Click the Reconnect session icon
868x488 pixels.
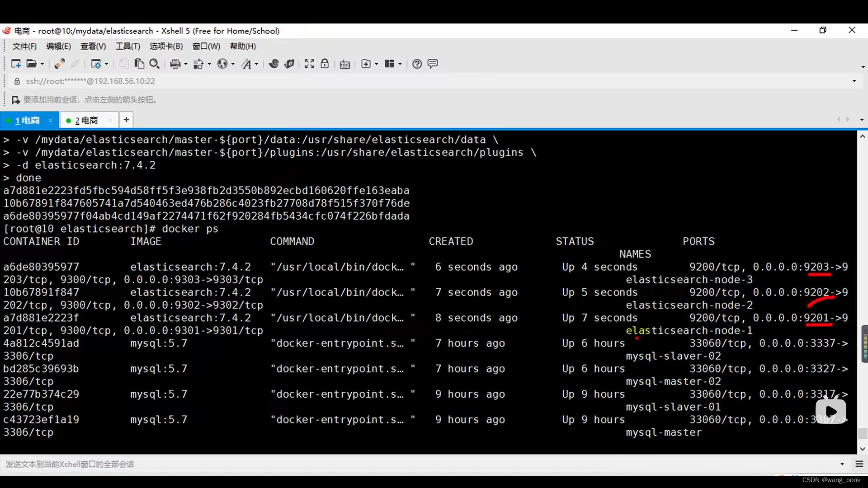[59, 64]
